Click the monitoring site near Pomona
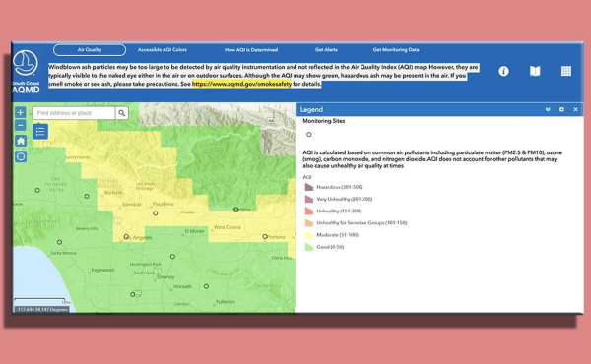Image resolution: width=591 pixels, height=364 pixels. click(265, 236)
